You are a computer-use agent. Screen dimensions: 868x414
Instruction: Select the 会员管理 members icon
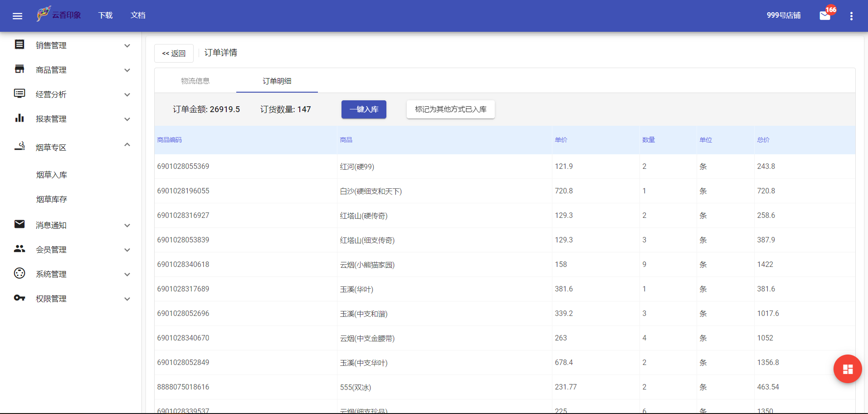pos(19,249)
